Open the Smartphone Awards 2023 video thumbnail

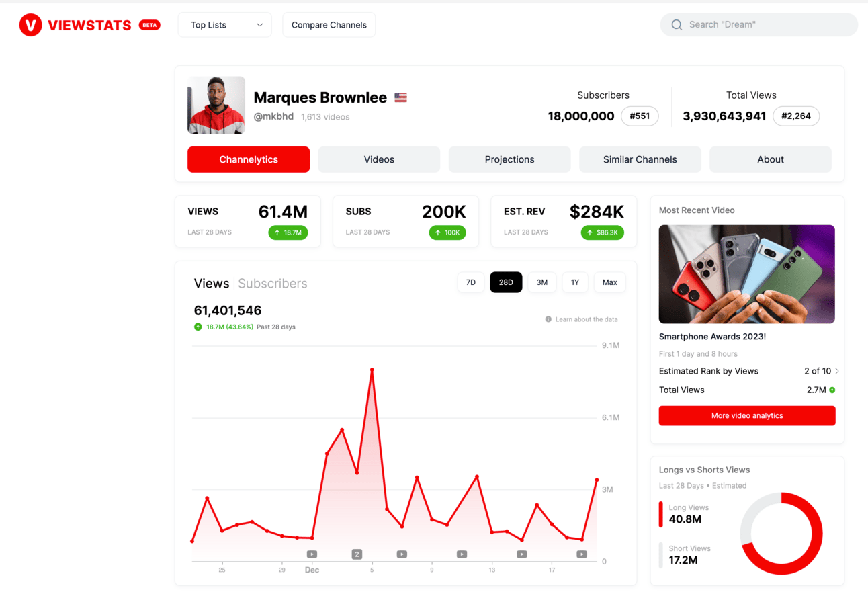pos(747,274)
